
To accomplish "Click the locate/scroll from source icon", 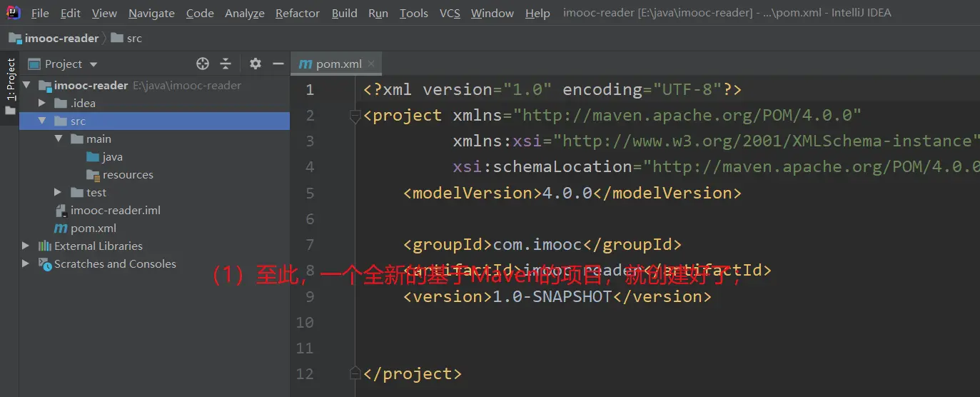I will tap(203, 64).
